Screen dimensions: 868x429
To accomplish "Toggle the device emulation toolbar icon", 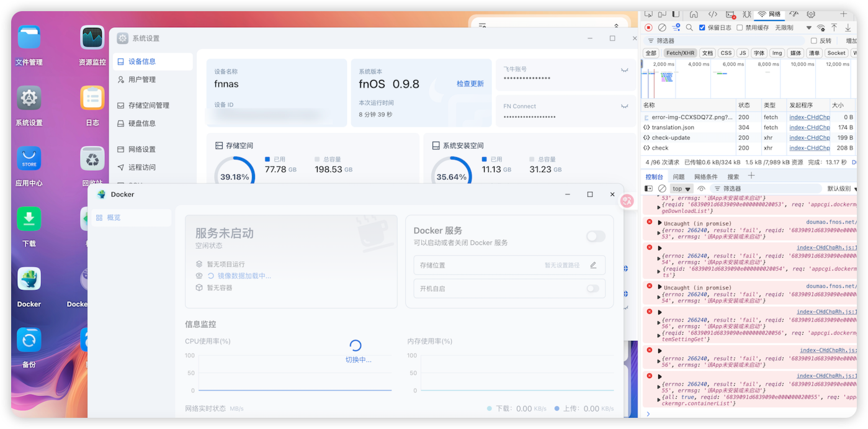I will (661, 14).
